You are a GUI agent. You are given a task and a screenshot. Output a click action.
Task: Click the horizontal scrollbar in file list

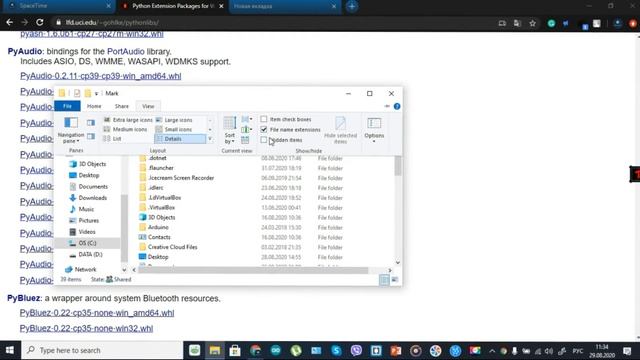click(253, 270)
